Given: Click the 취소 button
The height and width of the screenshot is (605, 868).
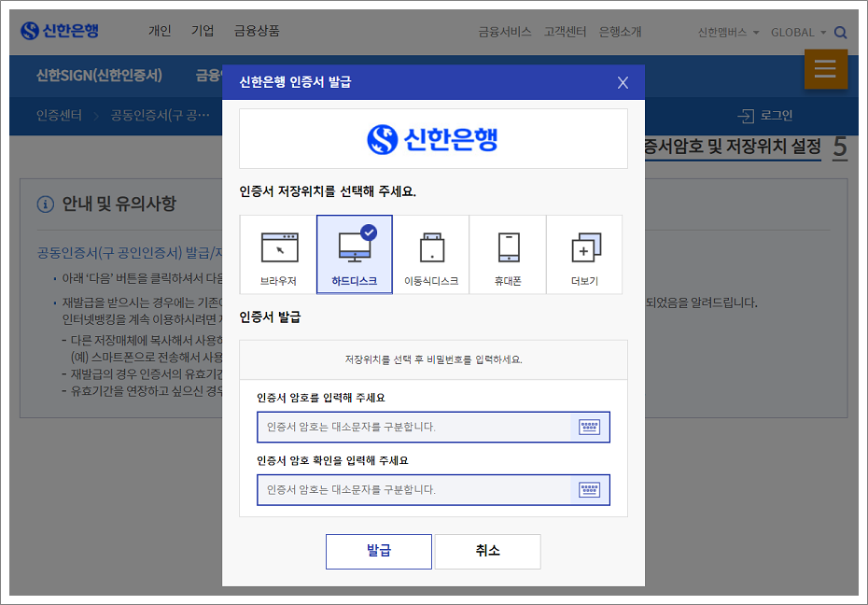Looking at the screenshot, I should click(488, 551).
